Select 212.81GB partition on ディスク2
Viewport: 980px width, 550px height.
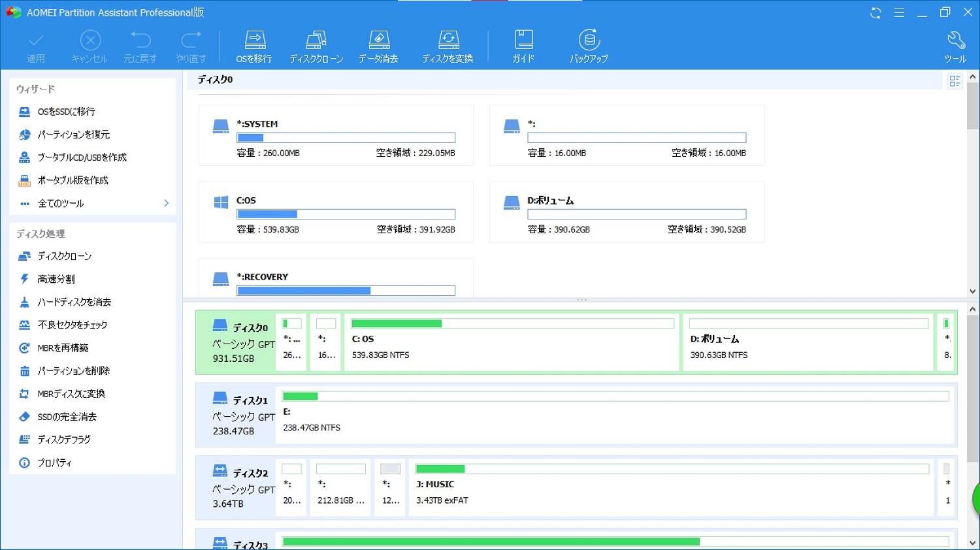click(x=340, y=487)
